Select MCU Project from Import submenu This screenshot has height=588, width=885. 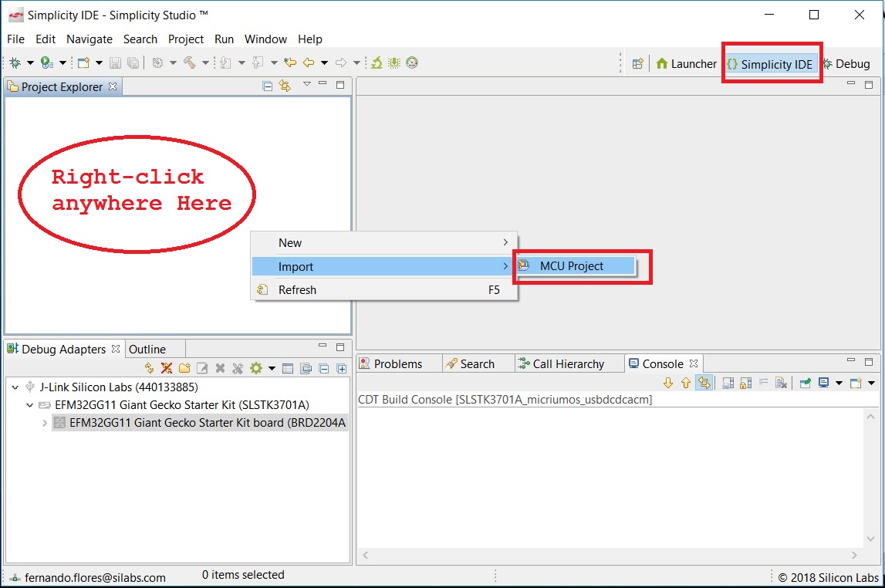click(x=571, y=266)
